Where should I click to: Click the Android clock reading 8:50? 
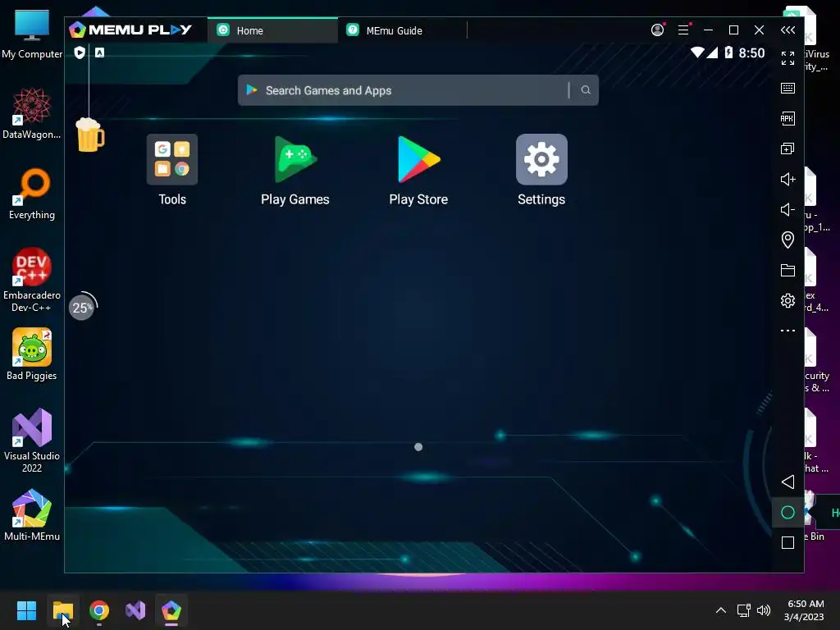pyautogui.click(x=751, y=52)
